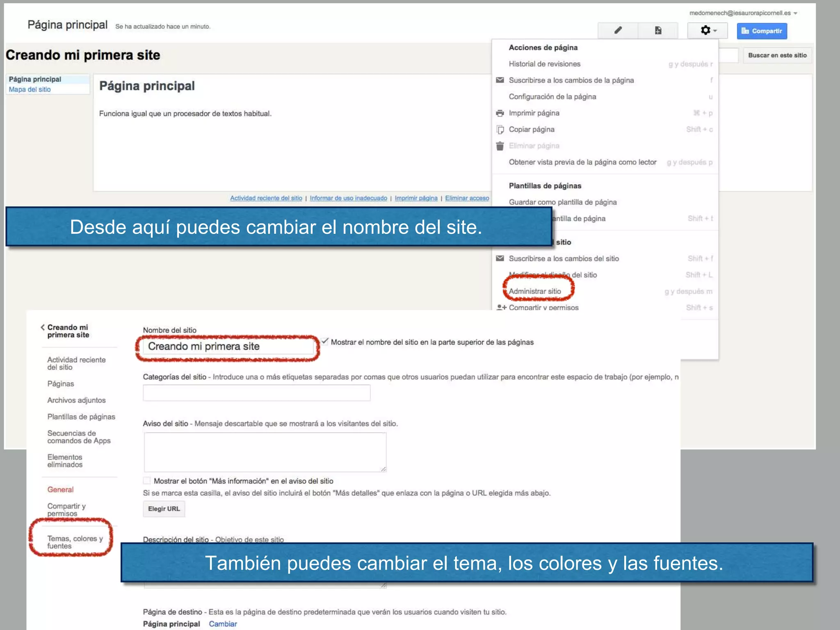
Task: Click person-plus icon for Compartir y permisos
Action: [501, 307]
